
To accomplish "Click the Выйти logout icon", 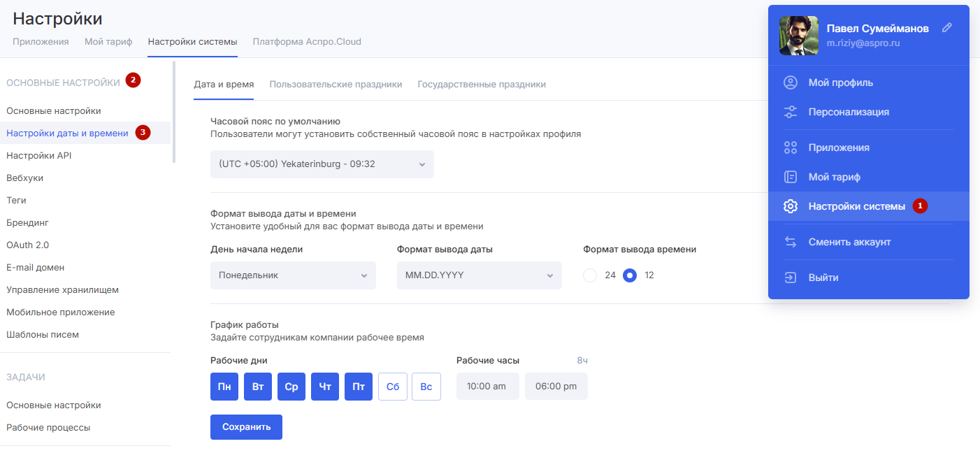I will tap(791, 278).
